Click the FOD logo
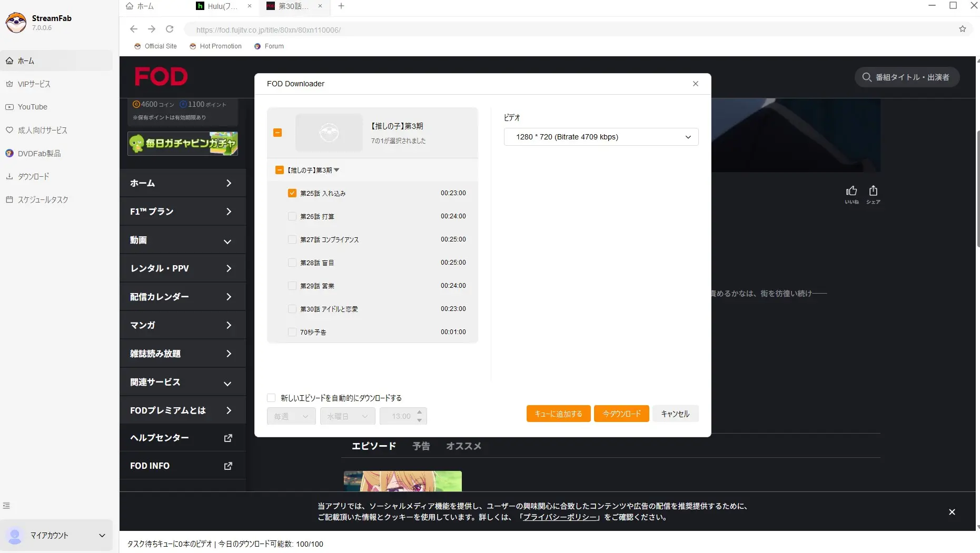This screenshot has height=553, width=980. coord(161,77)
